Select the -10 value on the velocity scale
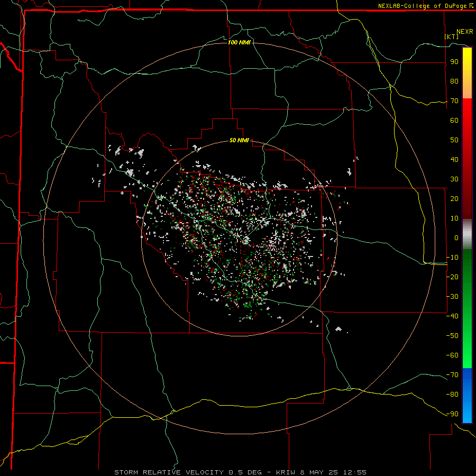 tap(452, 258)
